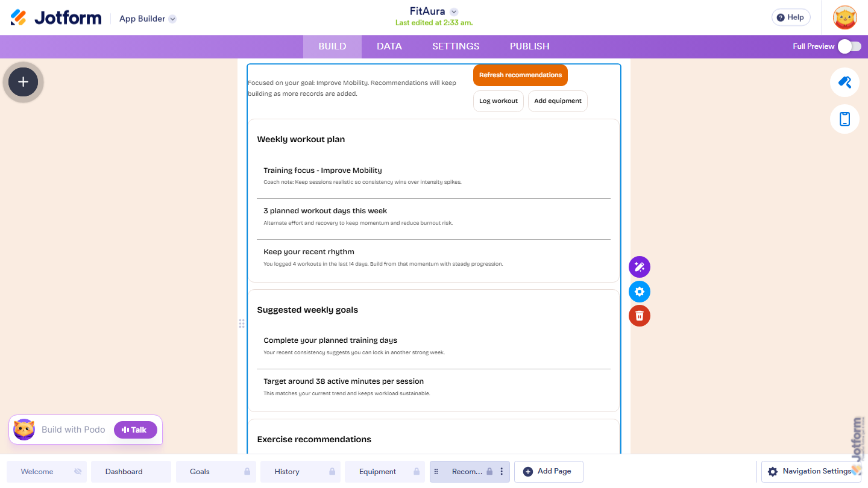Click the user avatar in header
Screen dimensions: 868x488
pyautogui.click(x=845, y=17)
